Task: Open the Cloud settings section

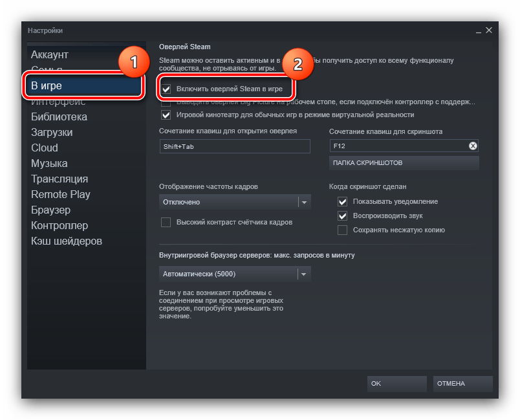Action: 45,148
